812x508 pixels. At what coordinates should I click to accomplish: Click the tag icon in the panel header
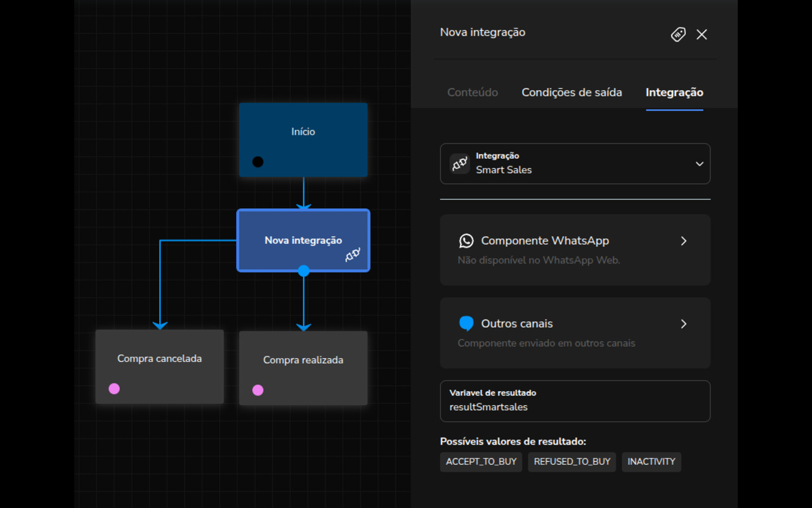point(678,34)
